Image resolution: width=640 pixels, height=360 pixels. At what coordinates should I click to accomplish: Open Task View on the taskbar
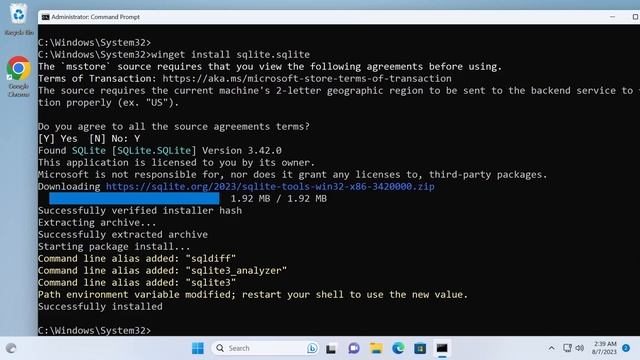[331, 348]
